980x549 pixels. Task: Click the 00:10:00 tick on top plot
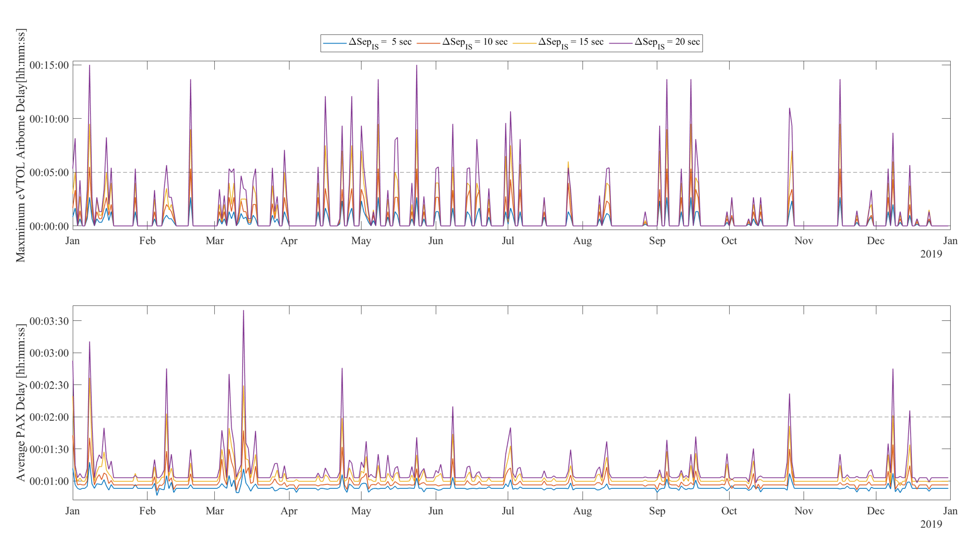click(x=49, y=119)
